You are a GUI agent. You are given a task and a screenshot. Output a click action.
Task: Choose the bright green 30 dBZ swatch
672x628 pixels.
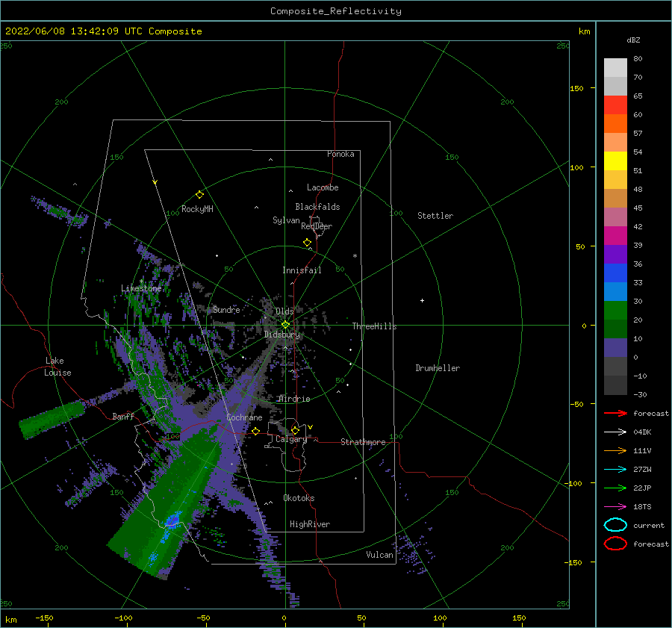(x=615, y=310)
